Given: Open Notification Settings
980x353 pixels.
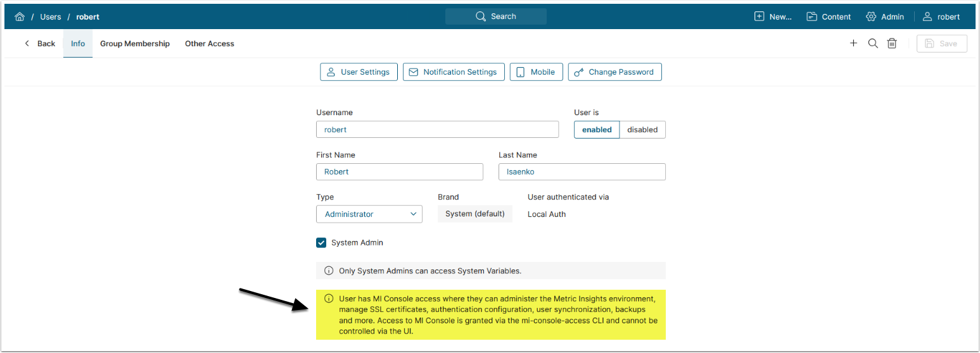Looking at the screenshot, I should 454,72.
